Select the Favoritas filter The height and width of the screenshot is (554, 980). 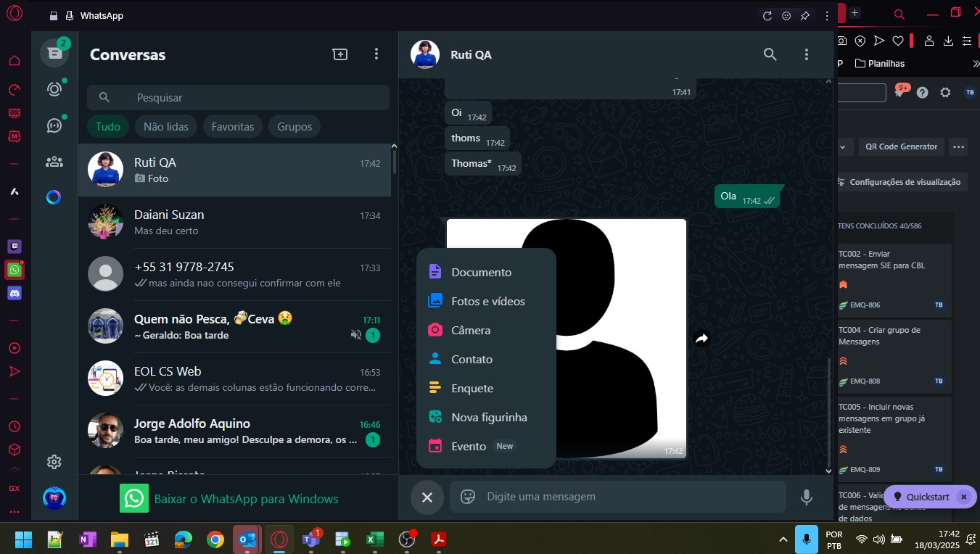(233, 126)
